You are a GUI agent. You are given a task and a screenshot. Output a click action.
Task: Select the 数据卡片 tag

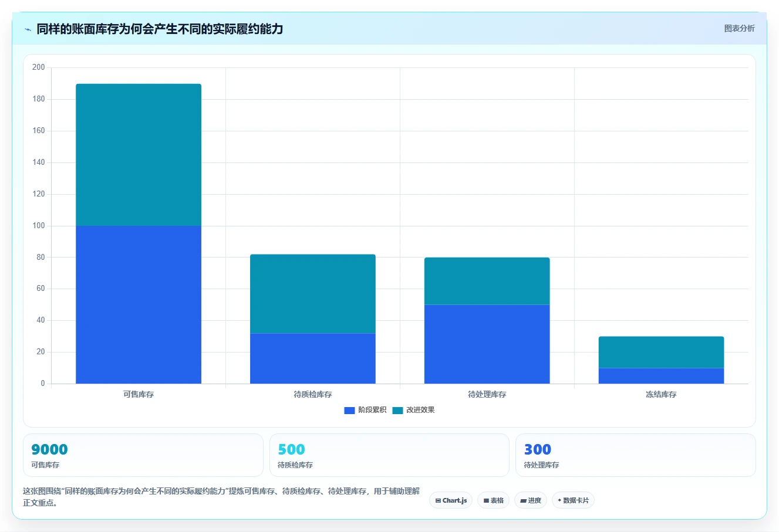click(573, 500)
